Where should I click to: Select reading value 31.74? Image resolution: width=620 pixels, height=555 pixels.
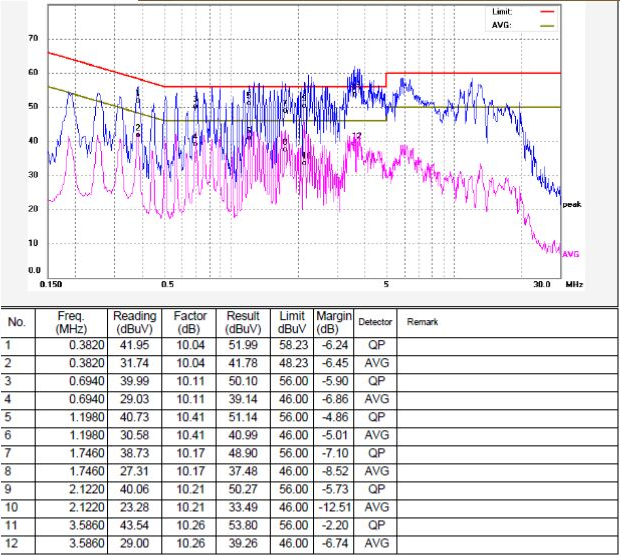pos(134,363)
